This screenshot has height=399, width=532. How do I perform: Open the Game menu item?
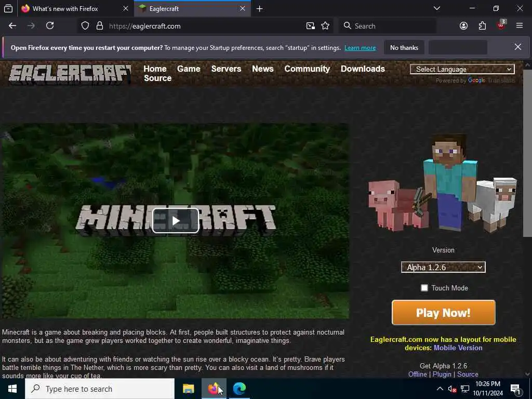coord(189,69)
